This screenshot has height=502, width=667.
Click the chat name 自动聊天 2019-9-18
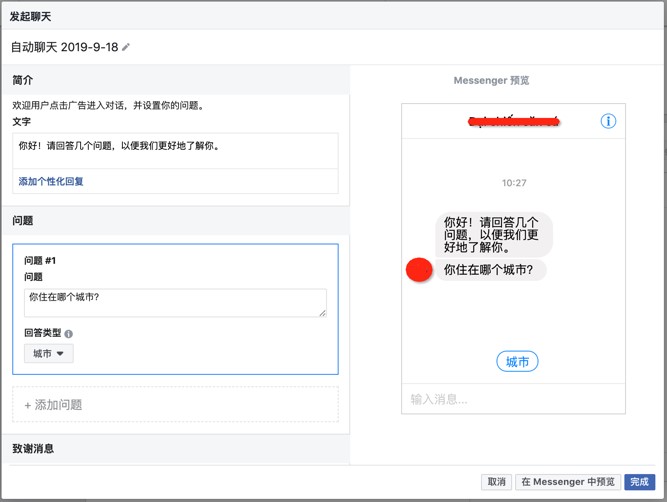click(x=64, y=47)
